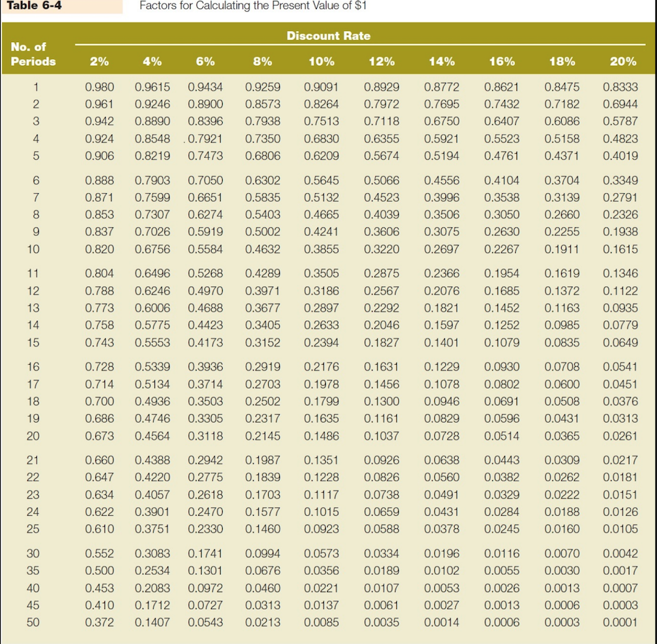Screen dimensions: 657x644
Task: Click the 18% column header
Action: (562, 62)
